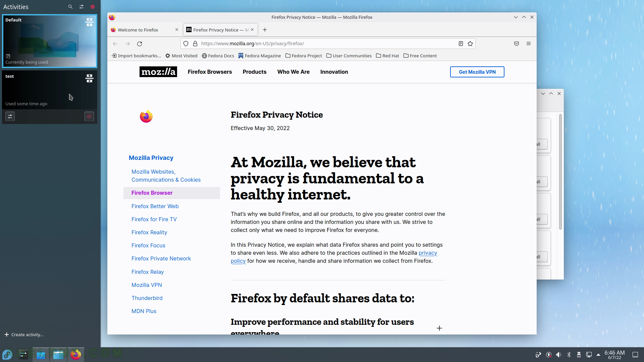Viewport: 644px width, 362px height.
Task: Open Most Visited bookmarks folder
Action: click(x=181, y=56)
